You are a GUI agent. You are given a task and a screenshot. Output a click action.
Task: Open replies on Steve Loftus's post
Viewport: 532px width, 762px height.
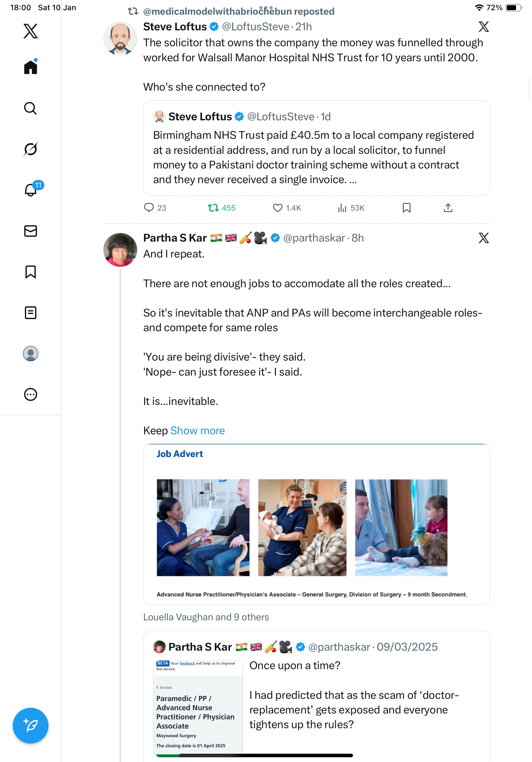pos(149,208)
